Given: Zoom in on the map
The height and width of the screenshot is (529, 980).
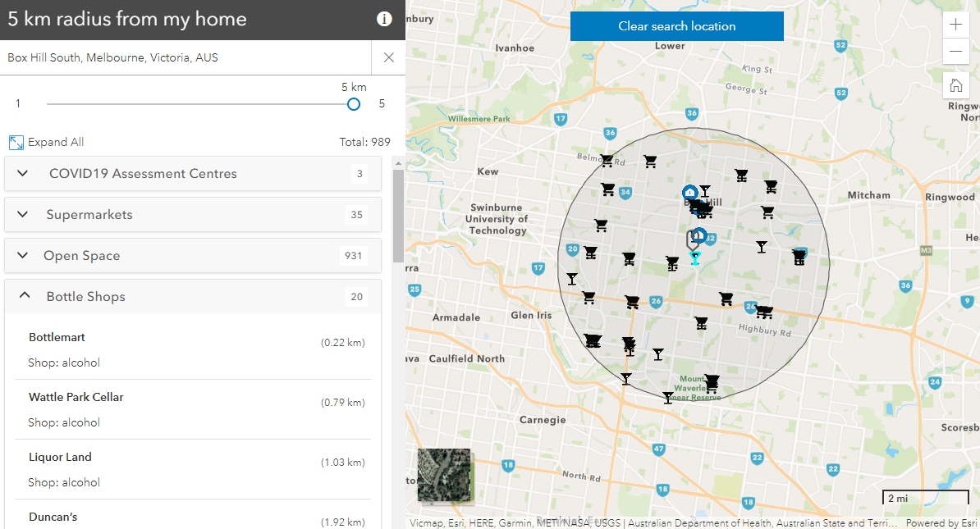Looking at the screenshot, I should (955, 25).
